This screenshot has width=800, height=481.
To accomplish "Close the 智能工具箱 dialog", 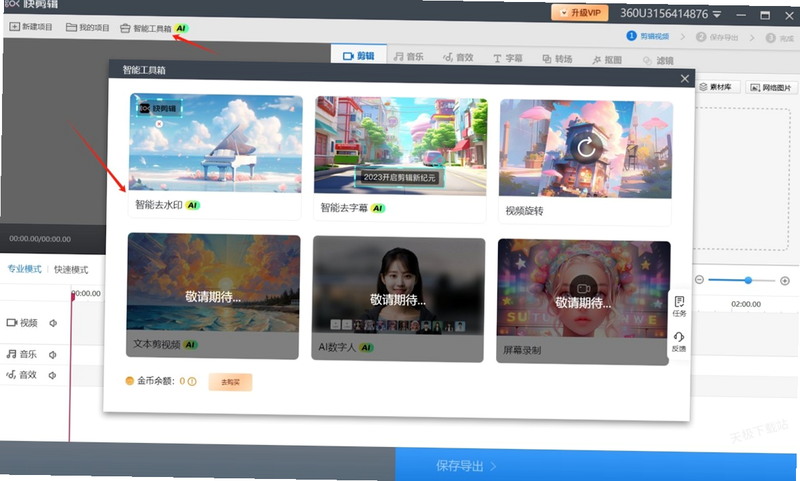I will tap(685, 79).
